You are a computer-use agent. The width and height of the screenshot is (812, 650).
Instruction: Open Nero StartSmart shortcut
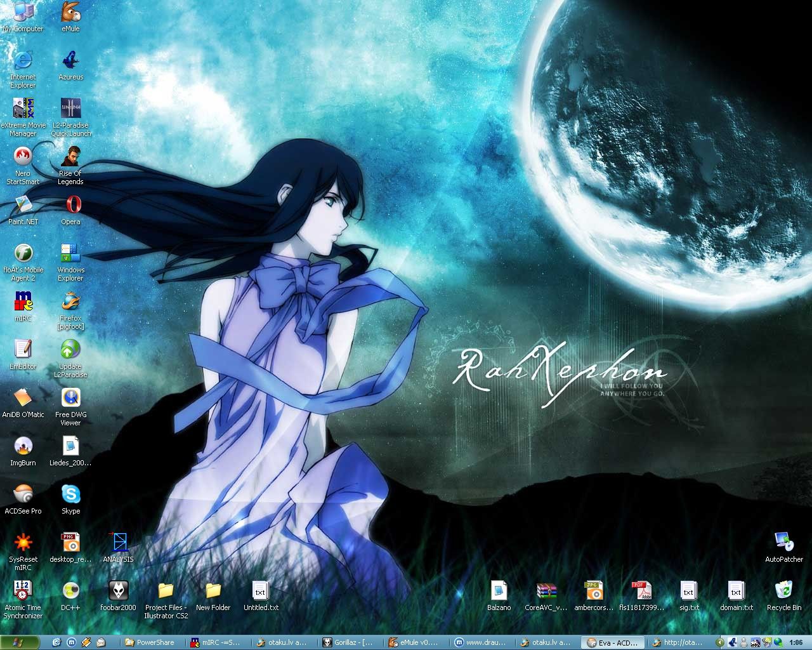23,166
